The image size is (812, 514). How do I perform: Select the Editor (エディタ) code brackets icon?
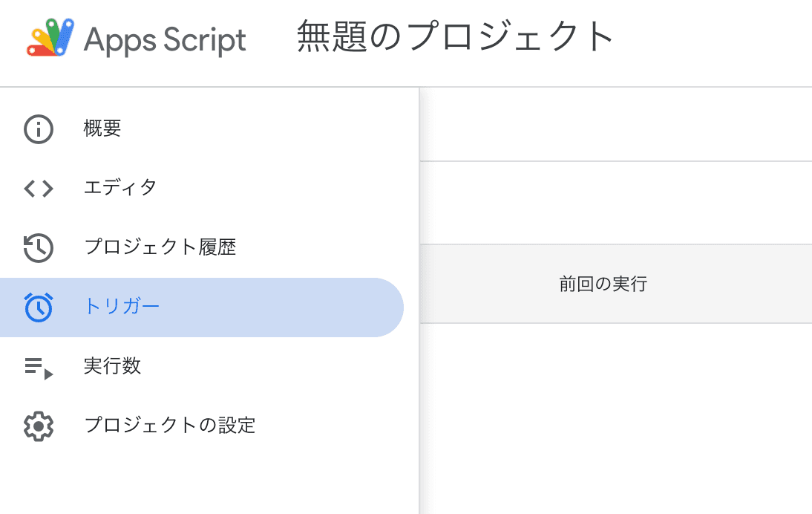point(39,189)
